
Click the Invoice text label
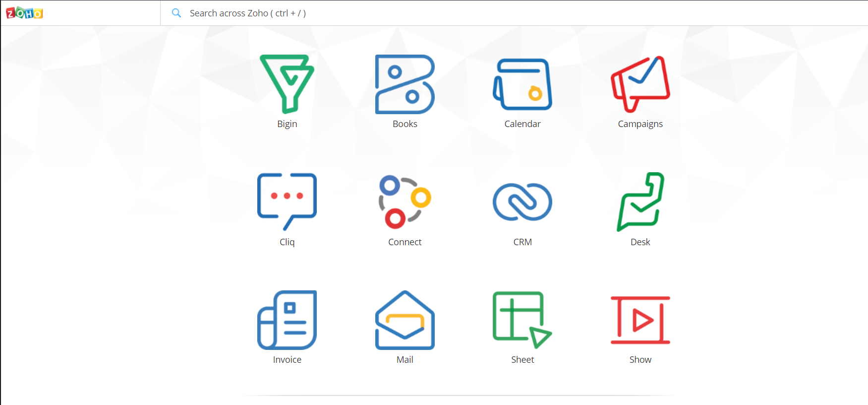(287, 359)
